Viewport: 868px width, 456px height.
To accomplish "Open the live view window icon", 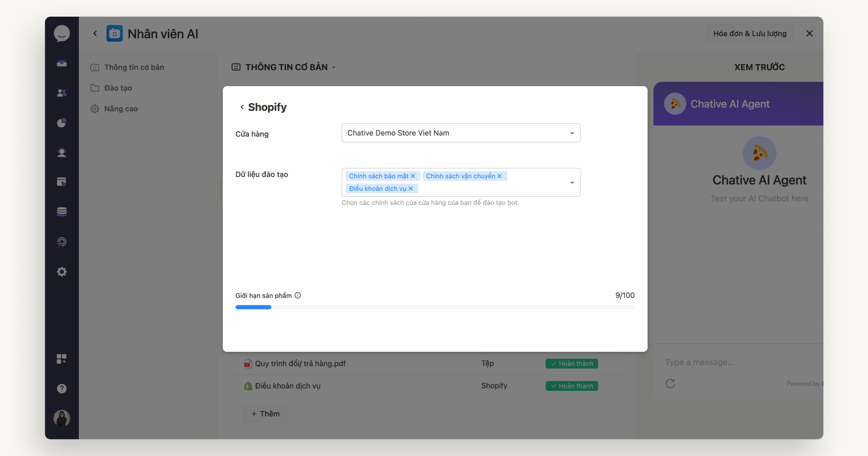I will 62,182.
